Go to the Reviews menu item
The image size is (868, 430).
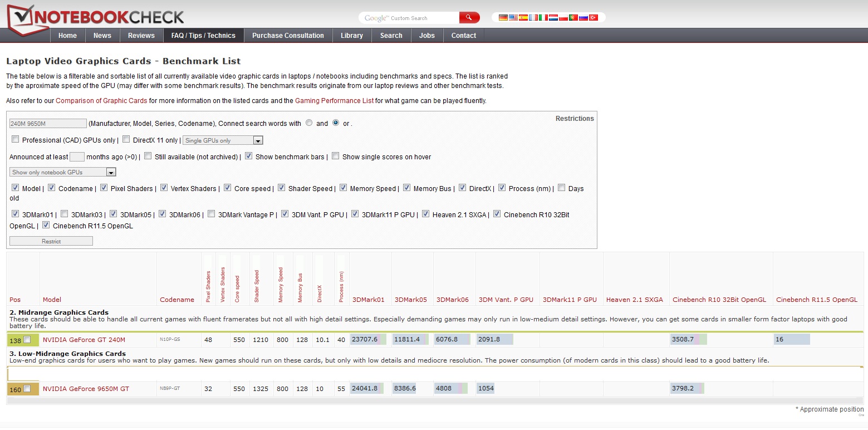(x=141, y=36)
